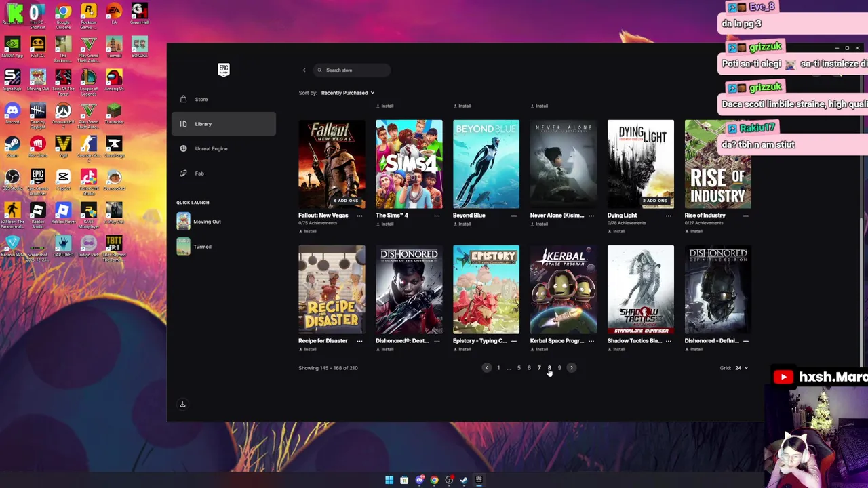Click the Fallout New Vegas cover art

pyautogui.click(x=332, y=164)
